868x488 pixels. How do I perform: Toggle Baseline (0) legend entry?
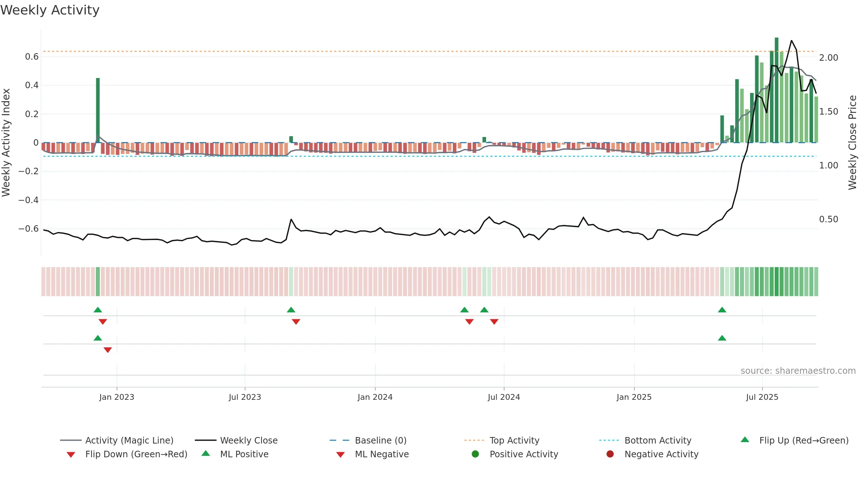(368, 440)
